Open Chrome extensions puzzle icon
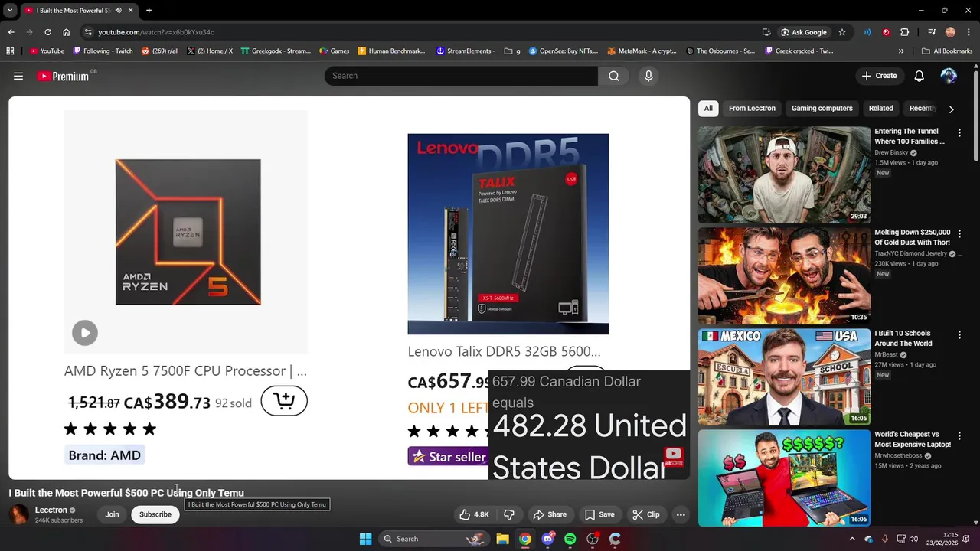 point(905,32)
